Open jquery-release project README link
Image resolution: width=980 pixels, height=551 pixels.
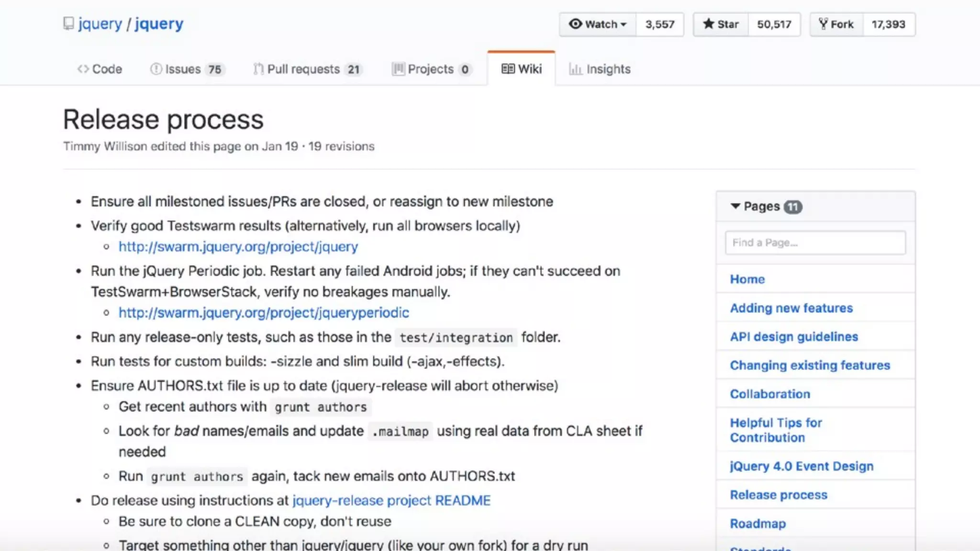pyautogui.click(x=391, y=500)
